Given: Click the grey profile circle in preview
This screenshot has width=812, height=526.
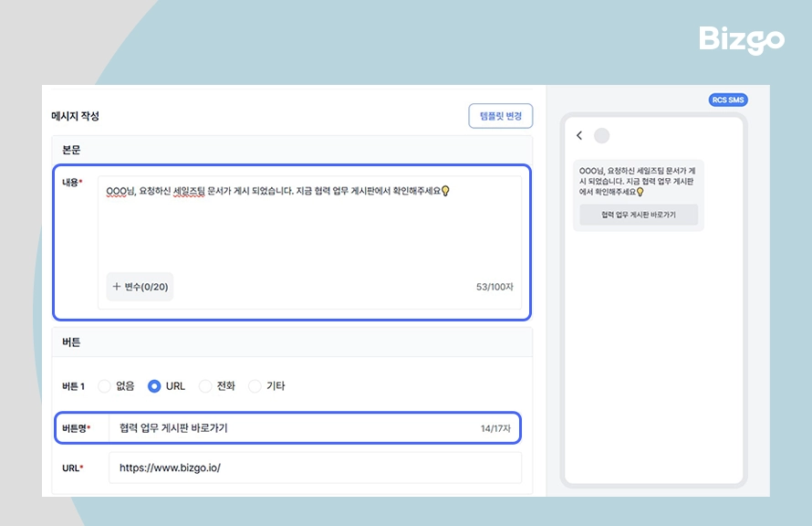Looking at the screenshot, I should pos(601,136).
